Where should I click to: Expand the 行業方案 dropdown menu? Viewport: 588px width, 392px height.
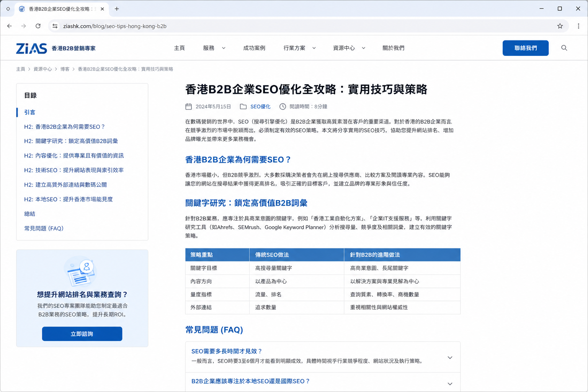coord(314,48)
